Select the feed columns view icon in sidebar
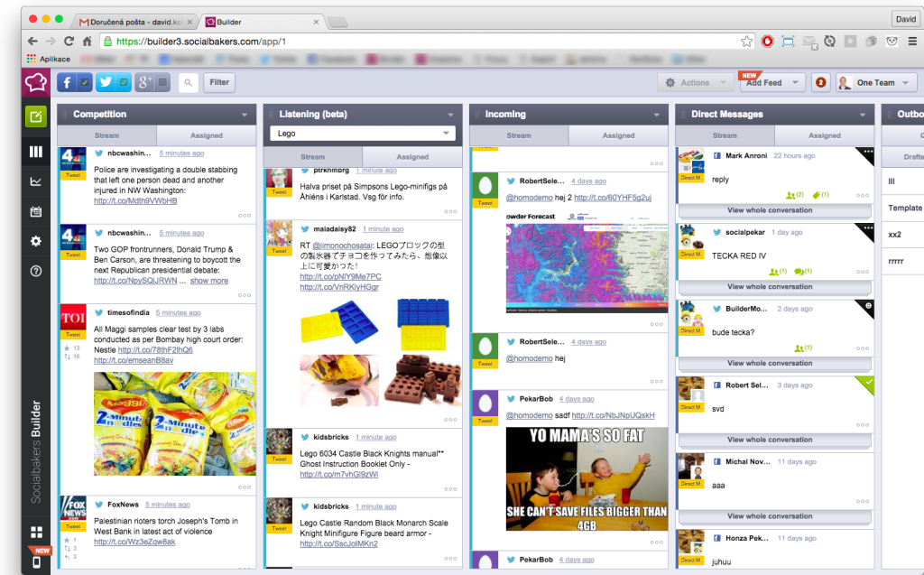Viewport: 924px width, 575px height. click(x=36, y=152)
